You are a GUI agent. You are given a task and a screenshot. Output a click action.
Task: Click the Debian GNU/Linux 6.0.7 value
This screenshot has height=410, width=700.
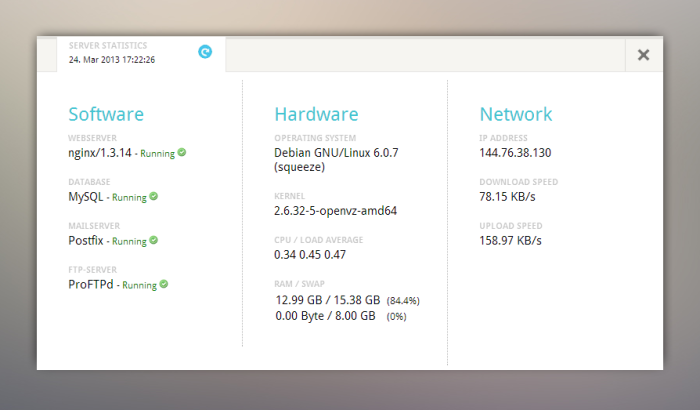pyautogui.click(x=336, y=160)
